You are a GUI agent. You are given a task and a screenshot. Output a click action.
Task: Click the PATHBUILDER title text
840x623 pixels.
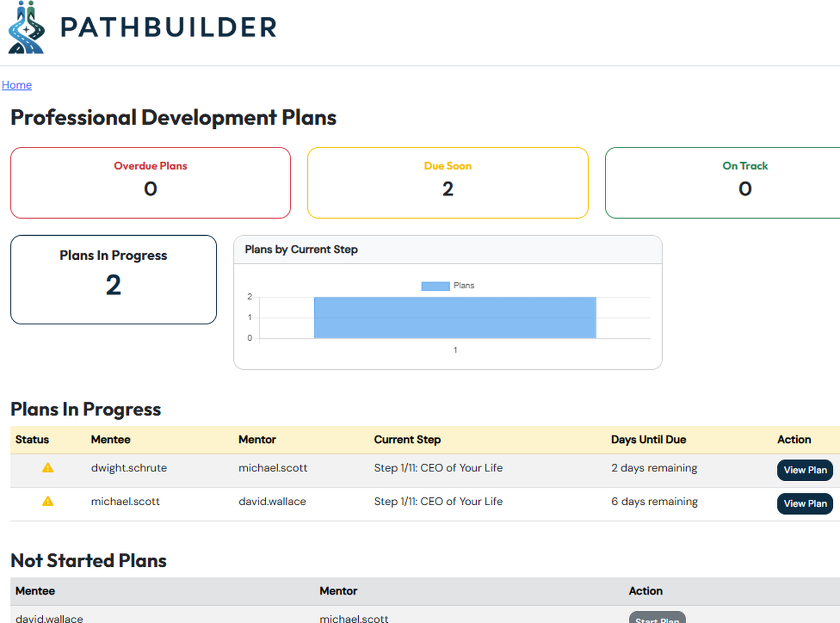[x=169, y=28]
